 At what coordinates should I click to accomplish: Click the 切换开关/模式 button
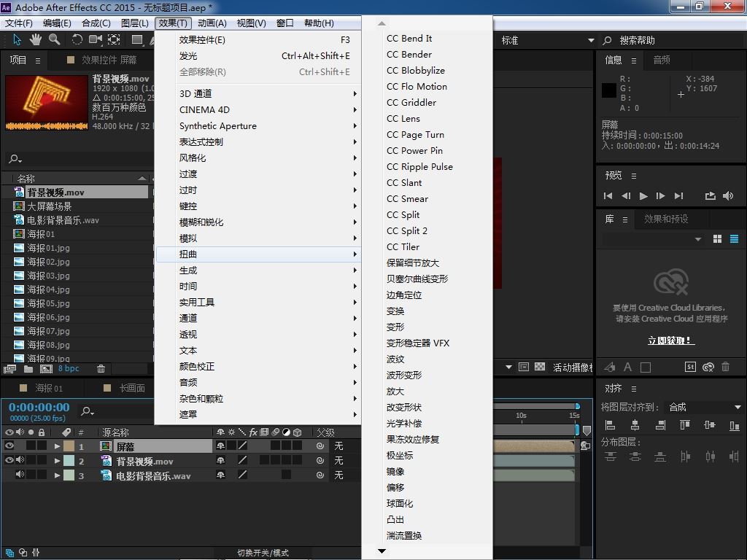(263, 553)
